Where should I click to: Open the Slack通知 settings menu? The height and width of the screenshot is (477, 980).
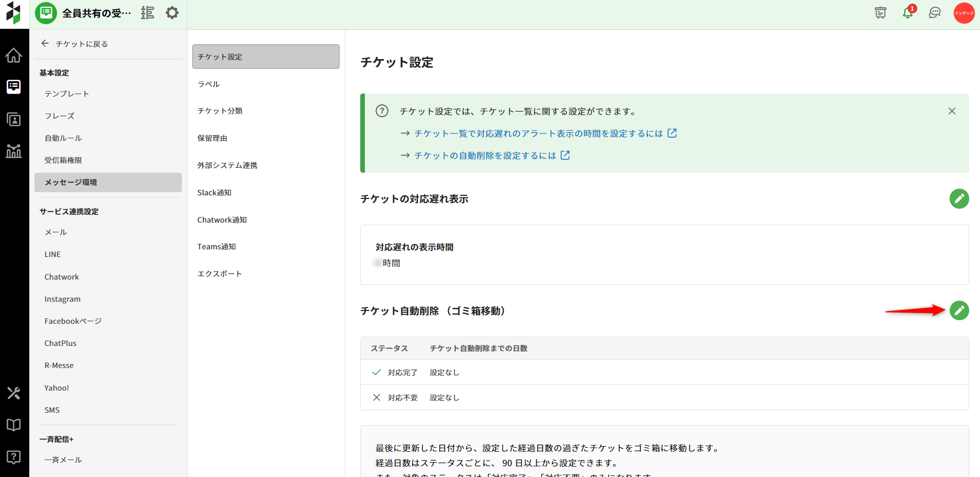[x=214, y=192]
